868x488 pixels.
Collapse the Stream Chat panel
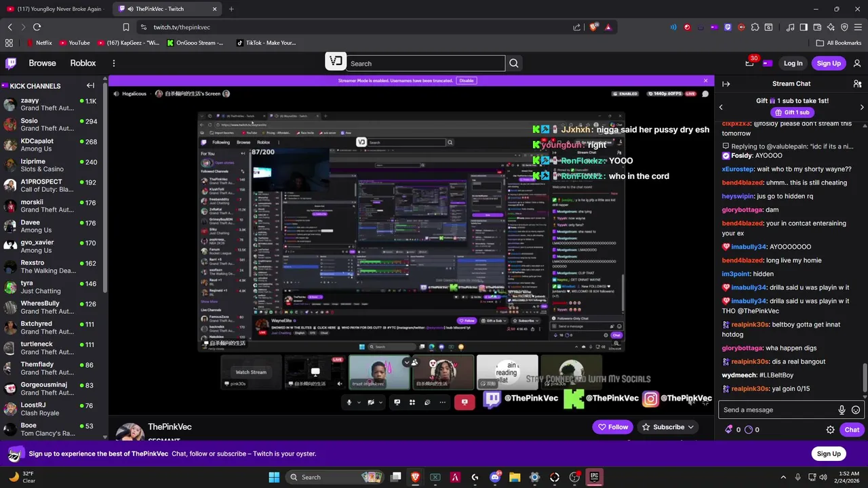(726, 84)
